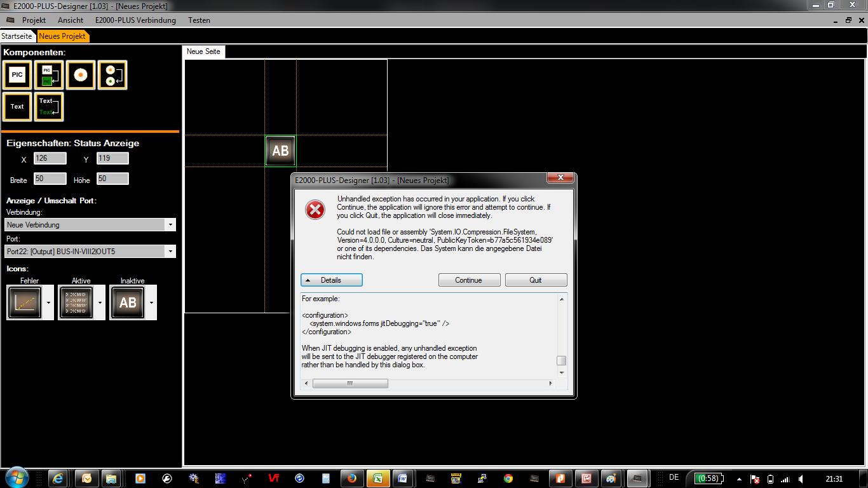
Task: Switch to the Startseite tab
Action: (x=17, y=36)
